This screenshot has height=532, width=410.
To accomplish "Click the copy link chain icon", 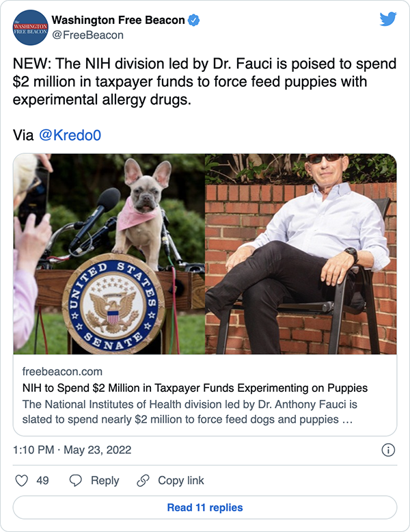I will (143, 481).
